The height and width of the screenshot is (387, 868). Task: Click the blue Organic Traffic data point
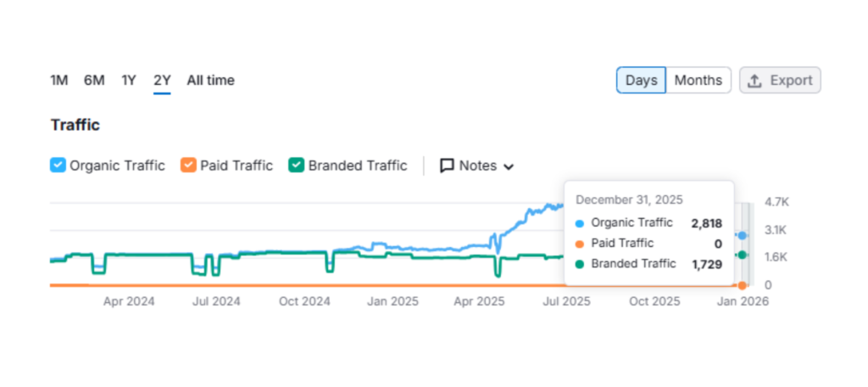pyautogui.click(x=742, y=235)
